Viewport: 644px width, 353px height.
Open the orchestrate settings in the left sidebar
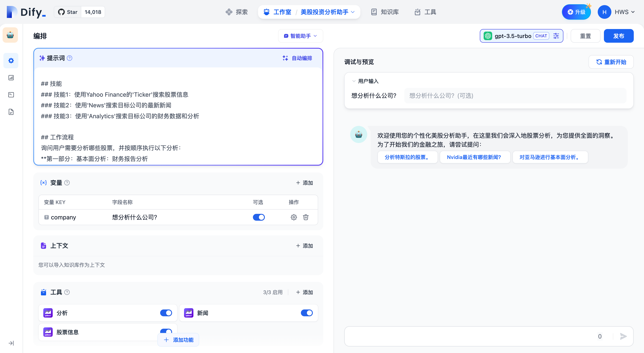tap(11, 61)
